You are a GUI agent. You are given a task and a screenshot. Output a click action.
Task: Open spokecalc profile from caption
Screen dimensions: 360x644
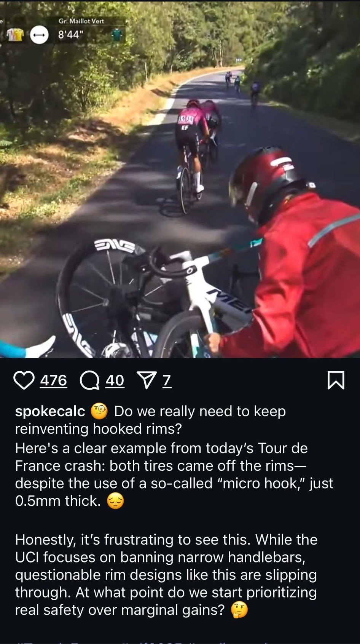pyautogui.click(x=50, y=412)
